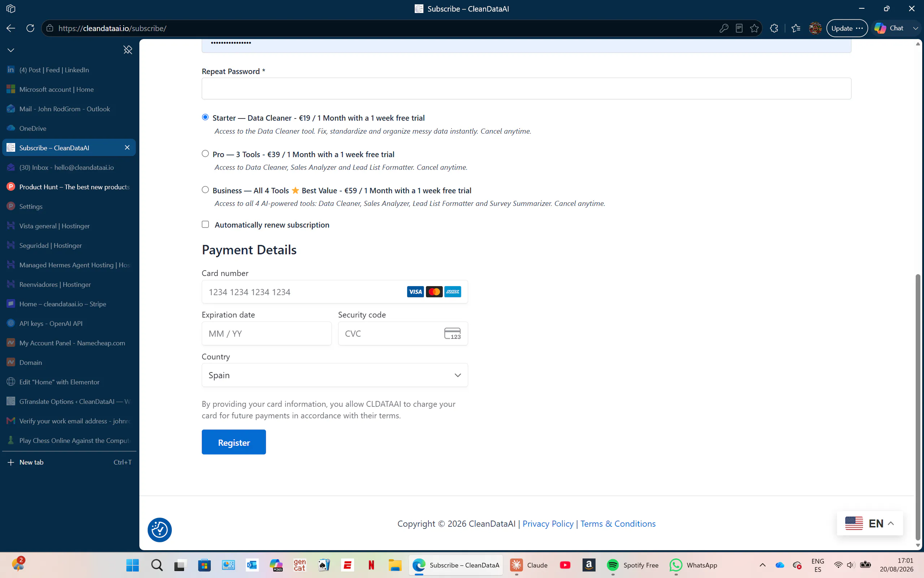The height and width of the screenshot is (578, 924).
Task: Focus the Repeat Password field
Action: (526, 89)
